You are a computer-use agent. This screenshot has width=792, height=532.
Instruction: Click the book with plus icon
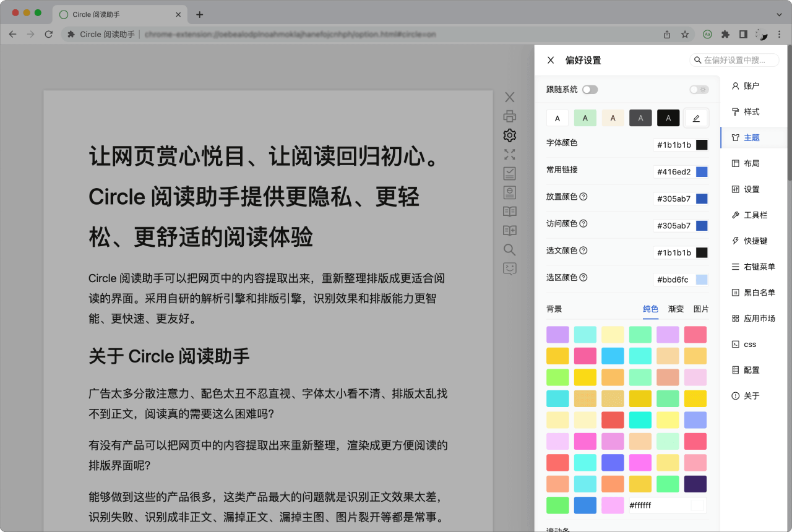click(509, 231)
